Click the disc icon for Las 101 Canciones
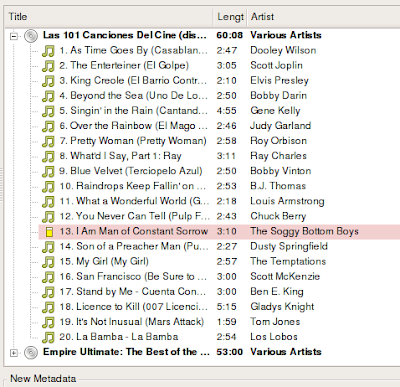Image resolution: width=400 pixels, height=387 pixels. tap(31, 36)
